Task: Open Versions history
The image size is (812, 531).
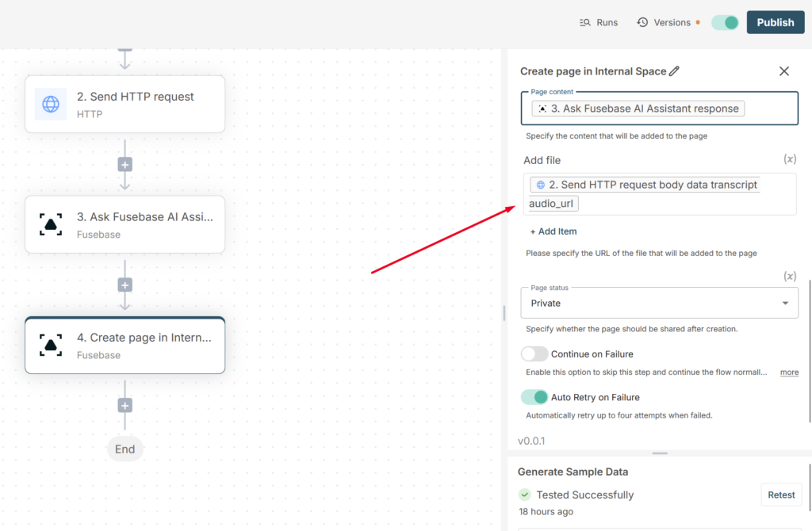Action: pos(668,22)
